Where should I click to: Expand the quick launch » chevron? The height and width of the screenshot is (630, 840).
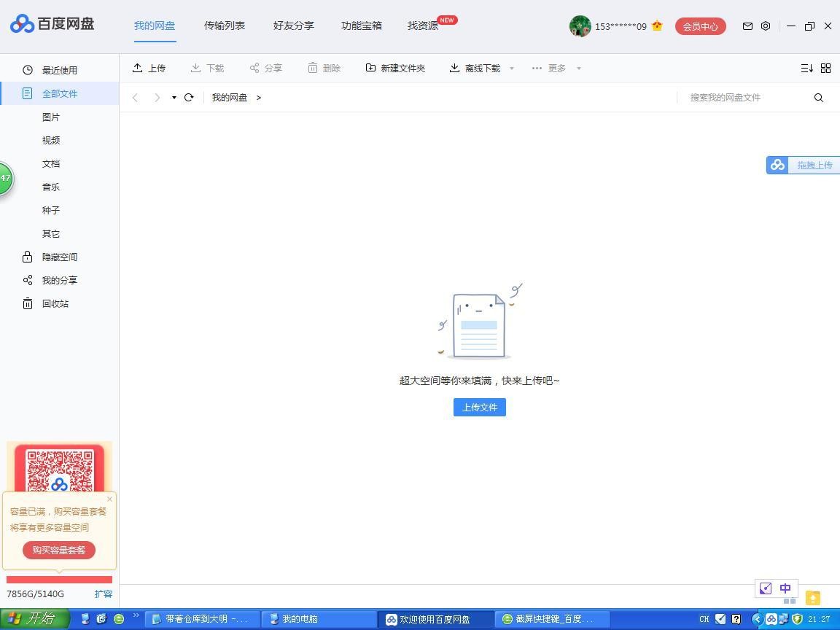pos(136,615)
